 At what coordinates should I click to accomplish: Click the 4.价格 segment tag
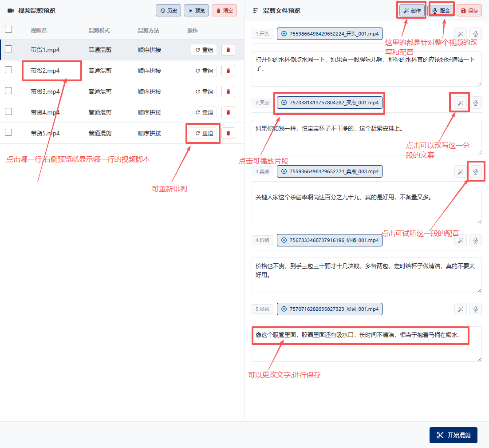click(263, 240)
